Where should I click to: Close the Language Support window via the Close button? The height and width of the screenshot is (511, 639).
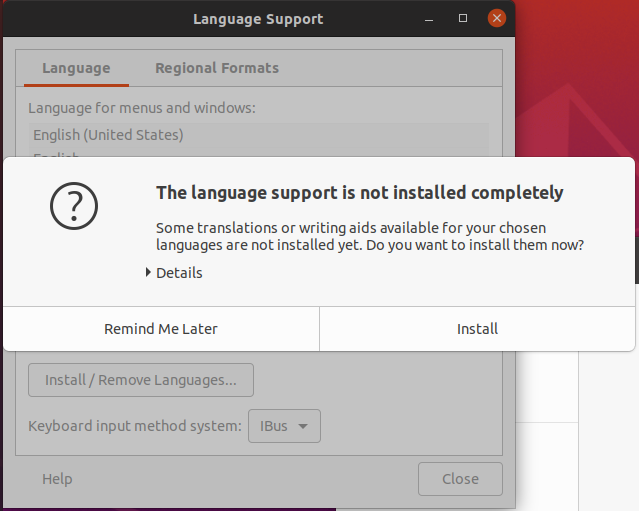pyautogui.click(x=460, y=479)
